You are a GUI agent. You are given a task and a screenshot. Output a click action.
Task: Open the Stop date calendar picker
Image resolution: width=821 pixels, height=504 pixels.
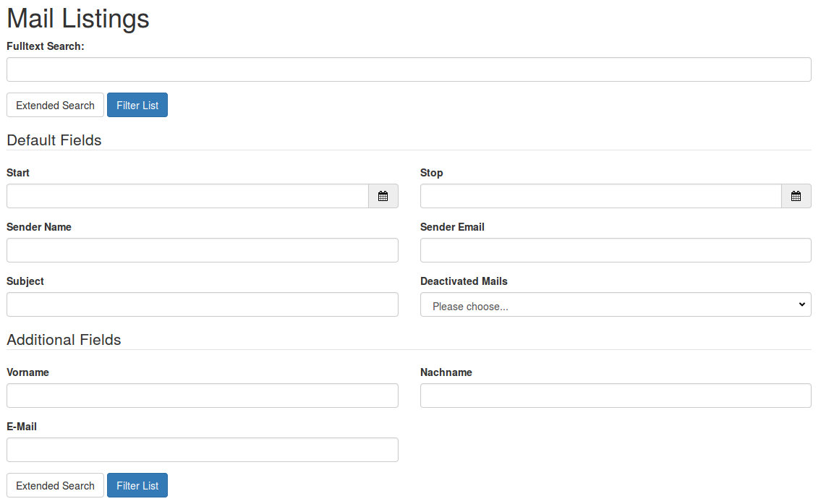click(796, 196)
